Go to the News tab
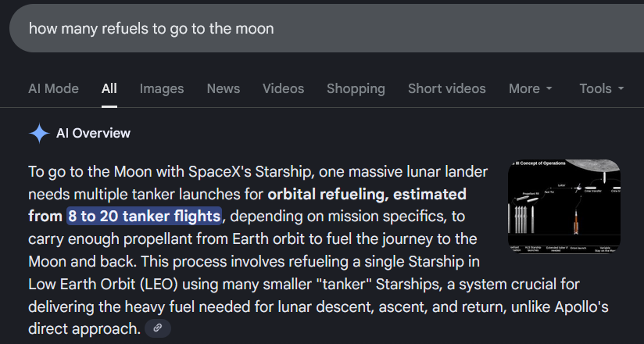The image size is (644, 344). coord(224,88)
